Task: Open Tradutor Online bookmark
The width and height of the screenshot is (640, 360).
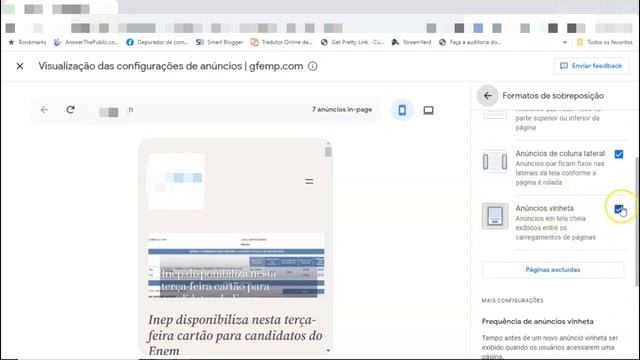Action: coord(282,42)
